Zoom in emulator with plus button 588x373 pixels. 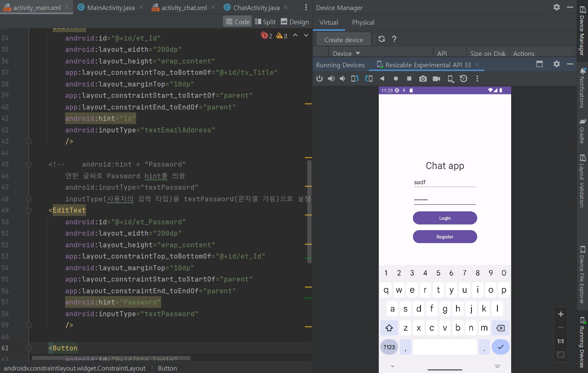click(561, 314)
